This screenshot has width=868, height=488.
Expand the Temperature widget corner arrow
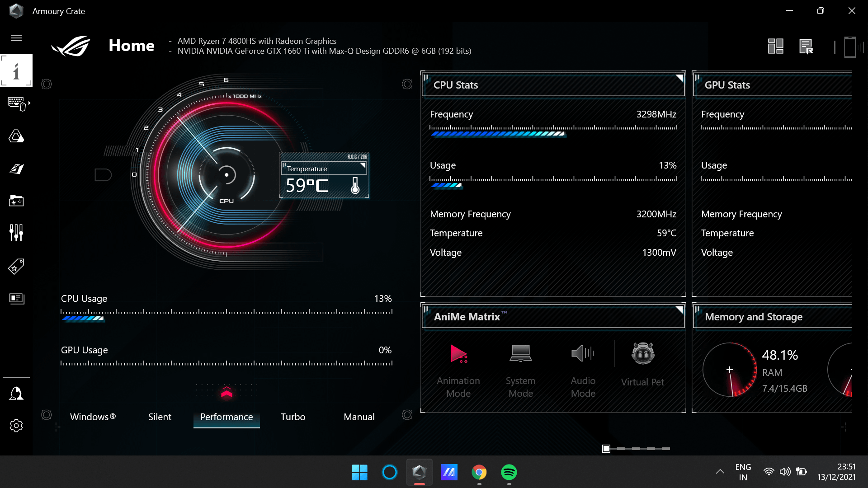click(x=363, y=166)
